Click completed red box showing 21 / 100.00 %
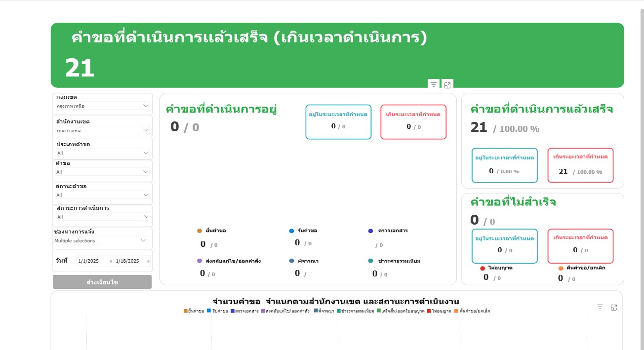Screen dimensions: 644x350 [x=580, y=165]
